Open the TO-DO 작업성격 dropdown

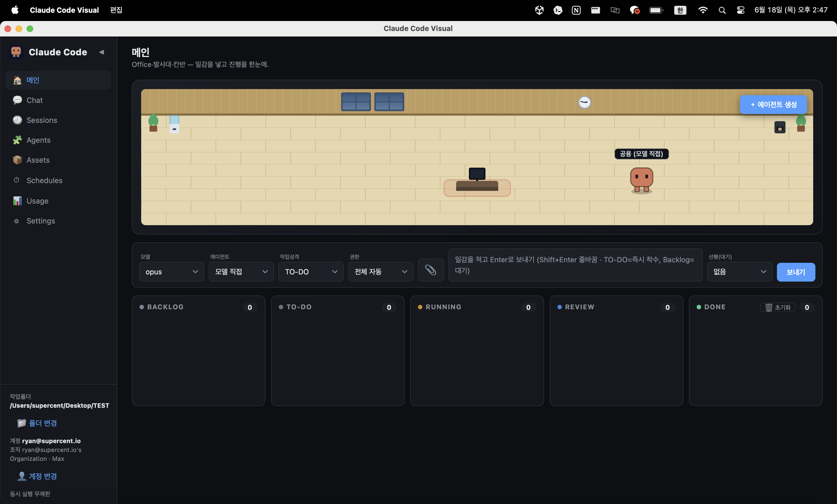[x=311, y=272]
